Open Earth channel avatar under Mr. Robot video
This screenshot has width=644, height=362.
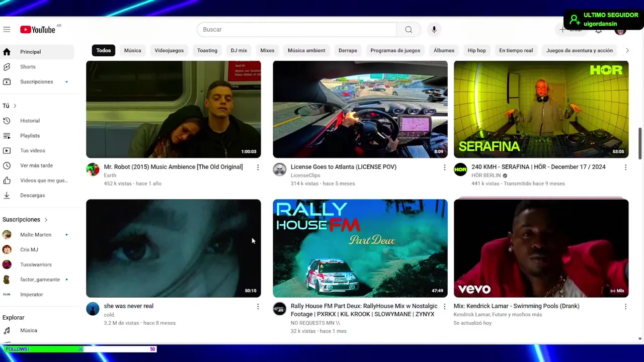(x=93, y=169)
